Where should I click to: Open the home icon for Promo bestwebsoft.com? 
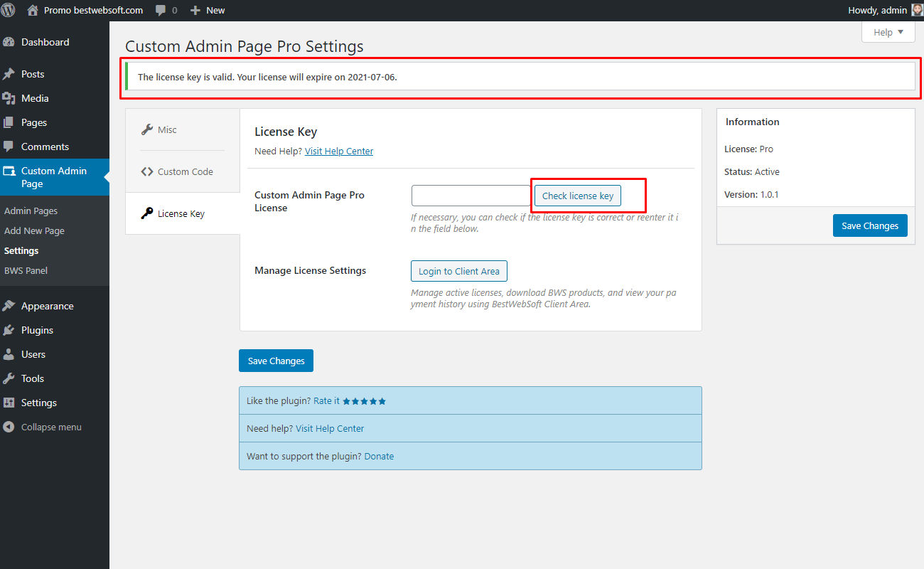(x=33, y=10)
